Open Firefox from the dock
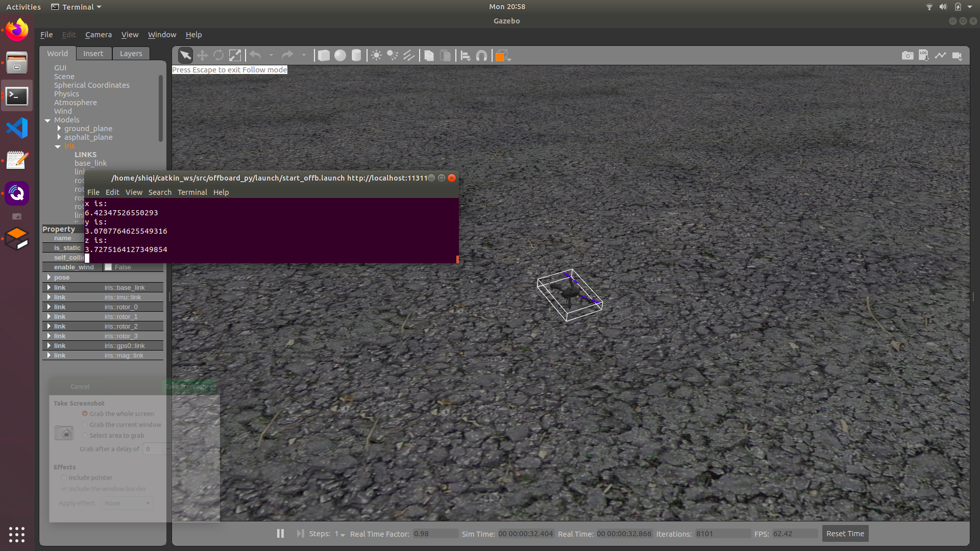Screen dimensions: 980x551 17,30
